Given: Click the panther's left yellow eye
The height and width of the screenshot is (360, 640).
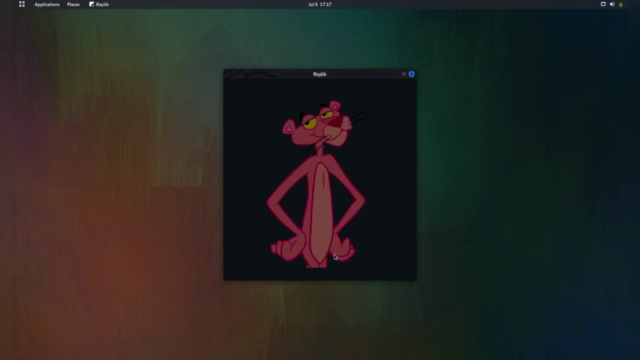Looking at the screenshot, I should pos(310,123).
